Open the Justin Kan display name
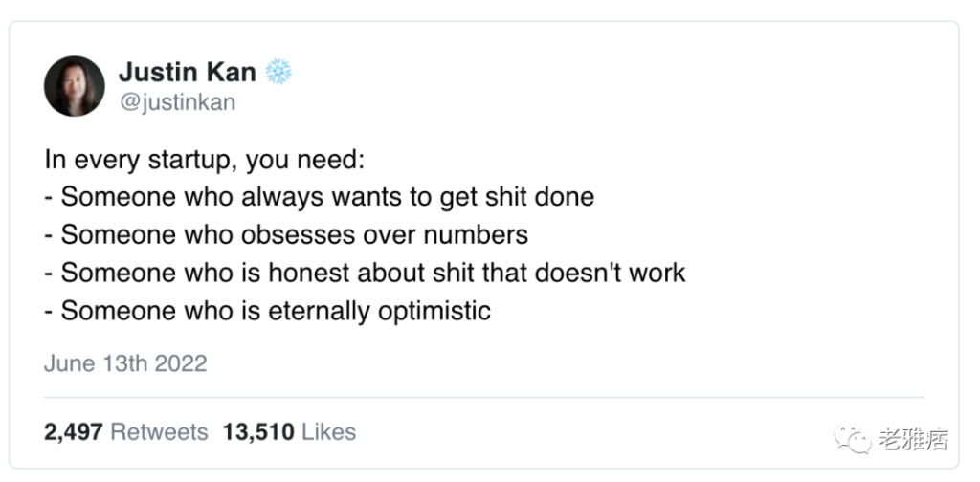Viewport: 980px width, 482px height. coord(188,72)
